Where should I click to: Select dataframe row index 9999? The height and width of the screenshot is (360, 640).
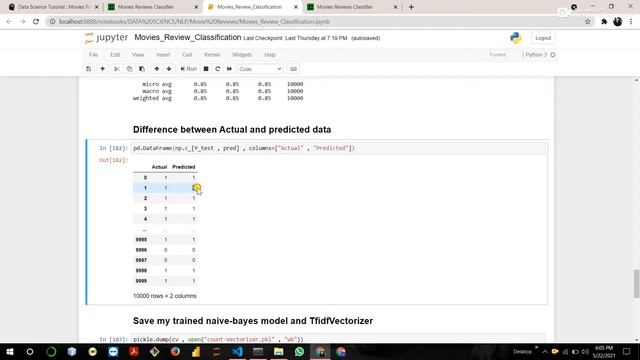point(141,281)
